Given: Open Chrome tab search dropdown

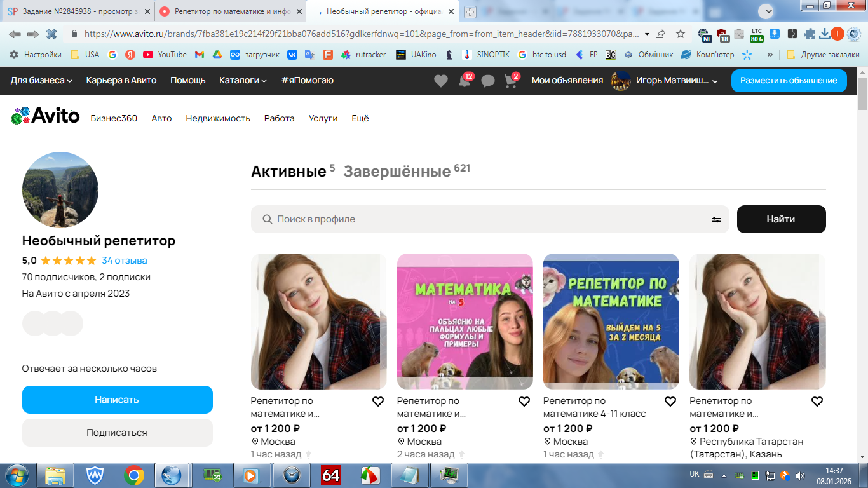Looking at the screenshot, I should tap(767, 11).
